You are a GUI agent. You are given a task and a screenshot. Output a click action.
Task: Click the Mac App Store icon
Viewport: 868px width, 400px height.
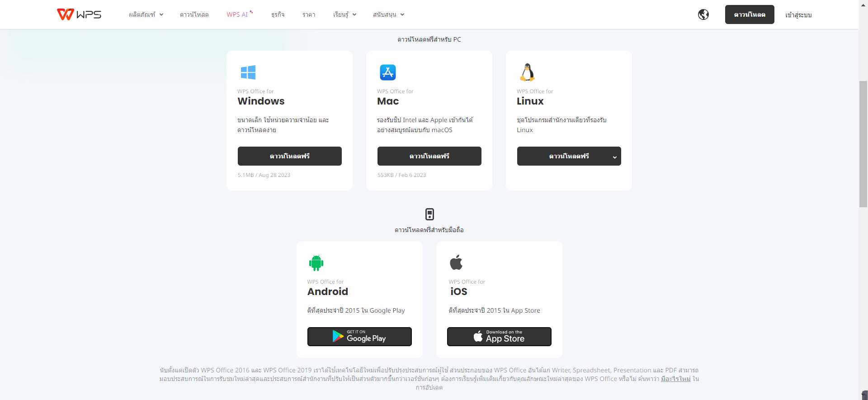pyautogui.click(x=388, y=72)
